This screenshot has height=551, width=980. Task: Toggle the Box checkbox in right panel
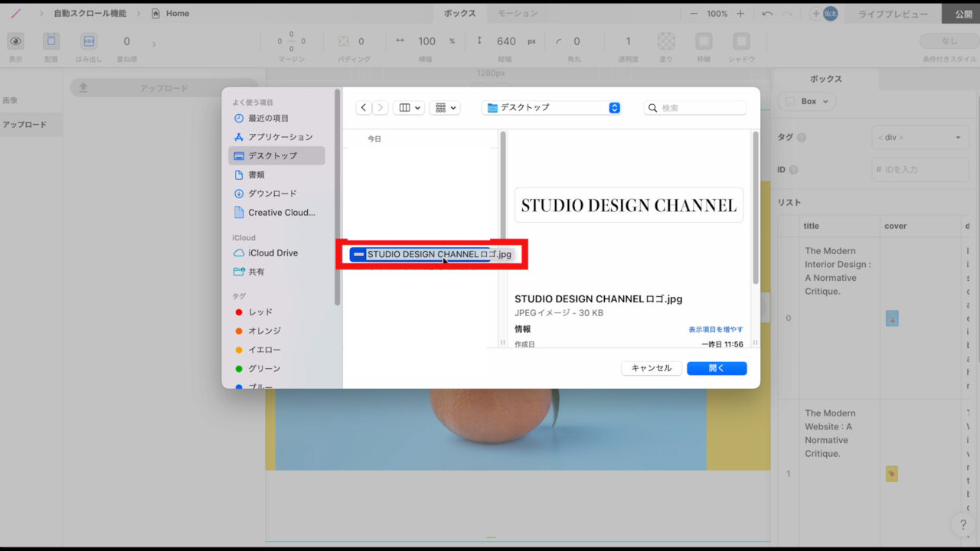point(791,101)
